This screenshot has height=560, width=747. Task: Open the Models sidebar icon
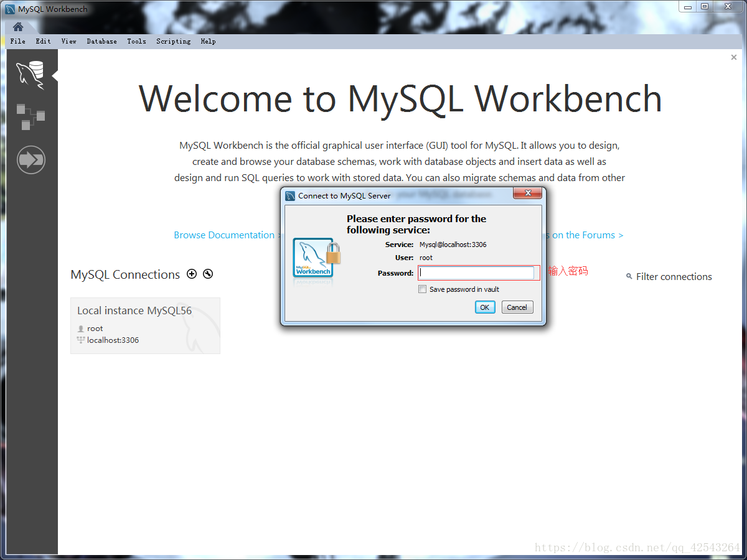[31, 117]
